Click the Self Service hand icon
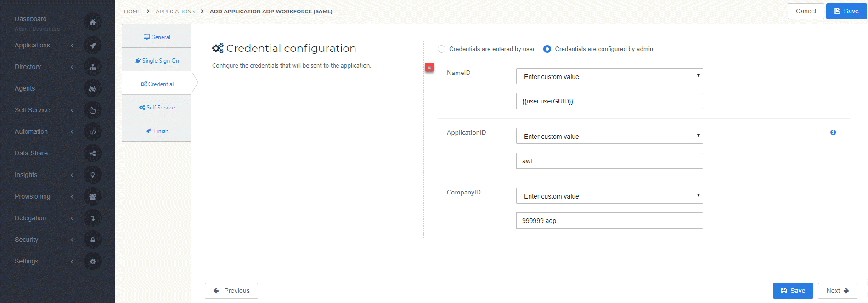This screenshot has height=303, width=868. (93, 110)
